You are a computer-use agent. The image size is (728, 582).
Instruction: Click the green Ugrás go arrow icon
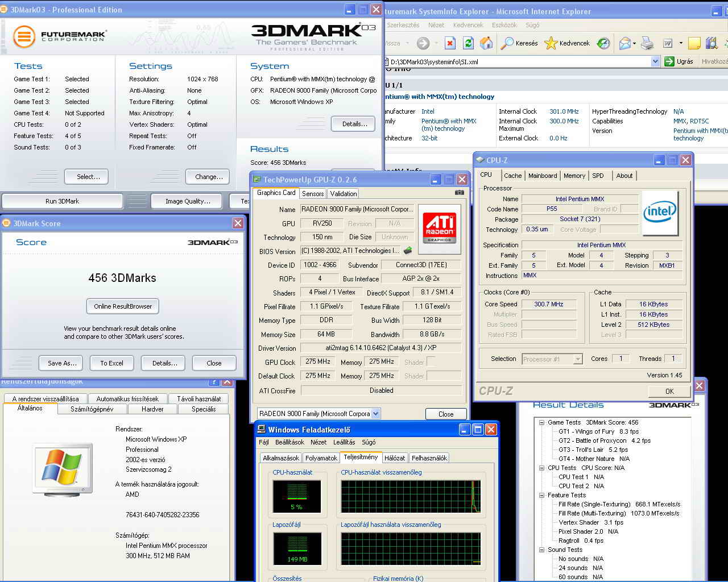pyautogui.click(x=669, y=61)
